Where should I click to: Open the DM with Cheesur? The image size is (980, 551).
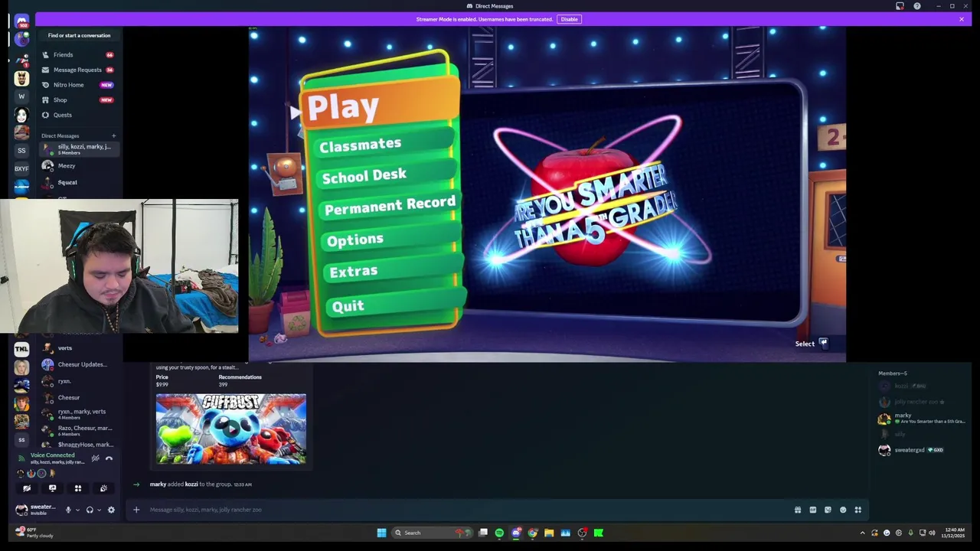[78, 397]
